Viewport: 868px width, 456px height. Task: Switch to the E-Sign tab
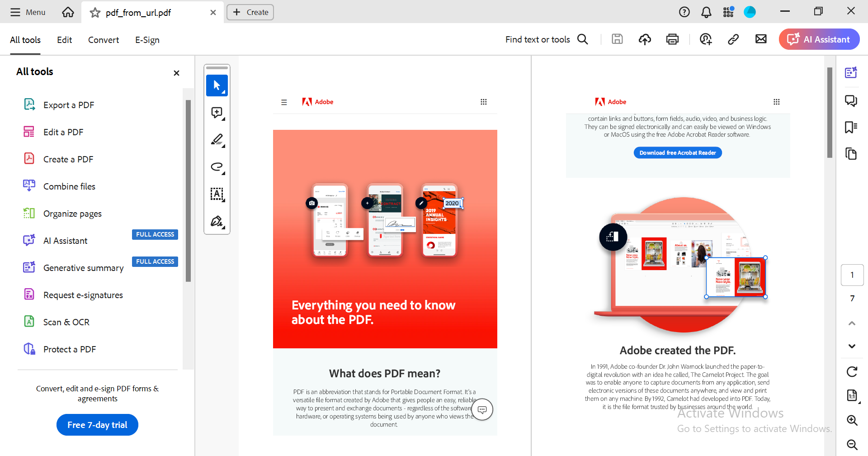(147, 40)
